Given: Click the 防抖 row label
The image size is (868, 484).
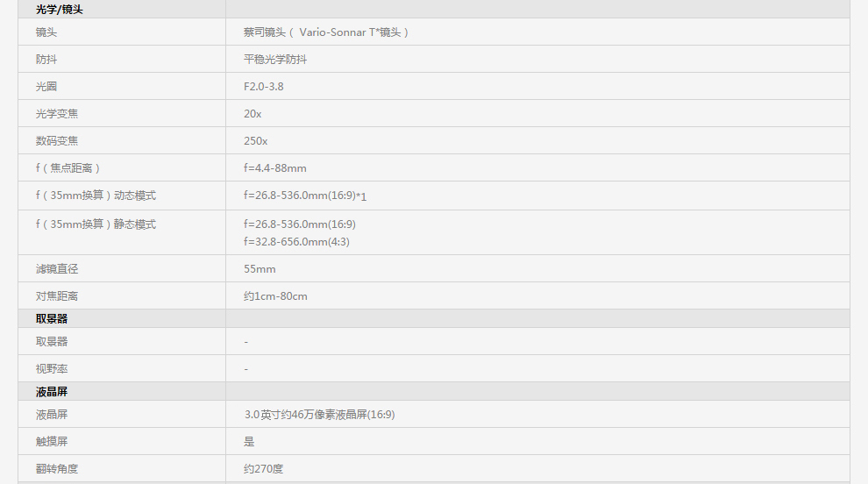Looking at the screenshot, I should tap(46, 60).
